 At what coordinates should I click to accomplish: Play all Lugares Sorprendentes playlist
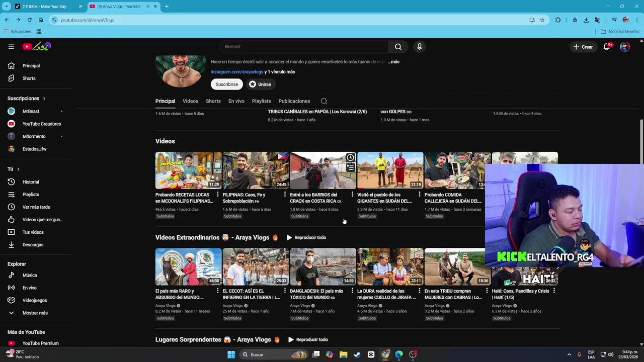307,340
